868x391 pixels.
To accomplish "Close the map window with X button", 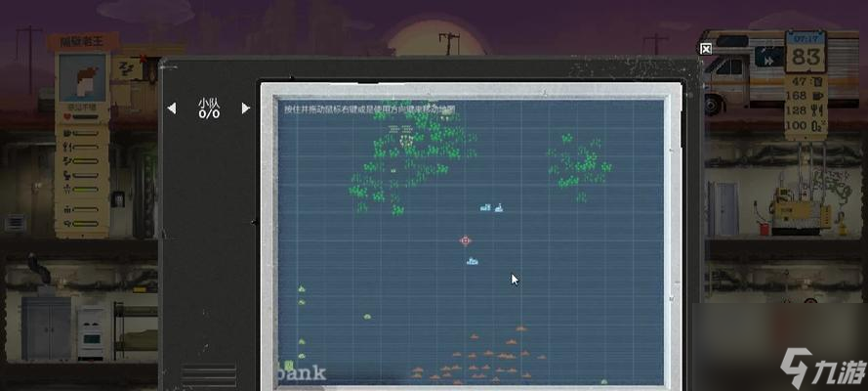I will 705,49.
